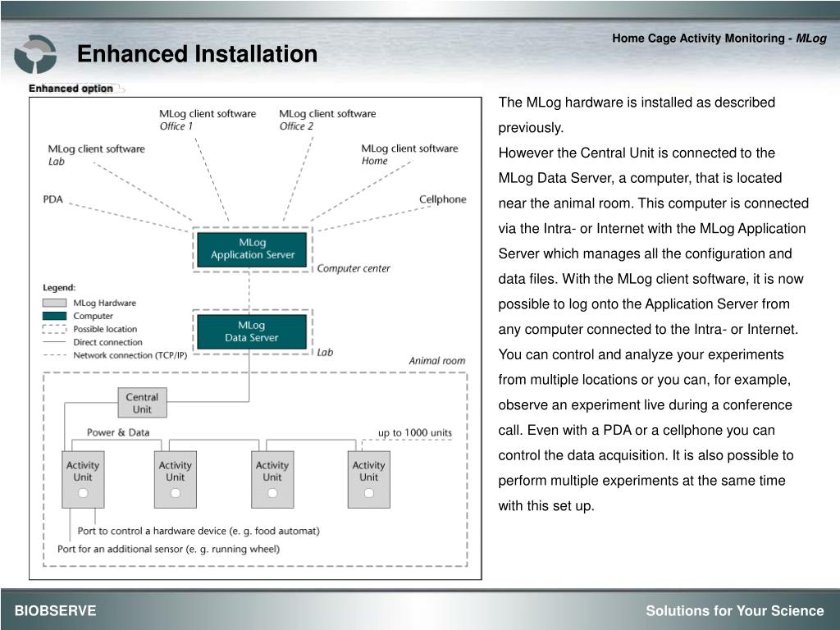Viewport: 840px width, 630px height.
Task: Click 'Home Cage Activity Monitoring - MLog' header
Action: [x=719, y=38]
